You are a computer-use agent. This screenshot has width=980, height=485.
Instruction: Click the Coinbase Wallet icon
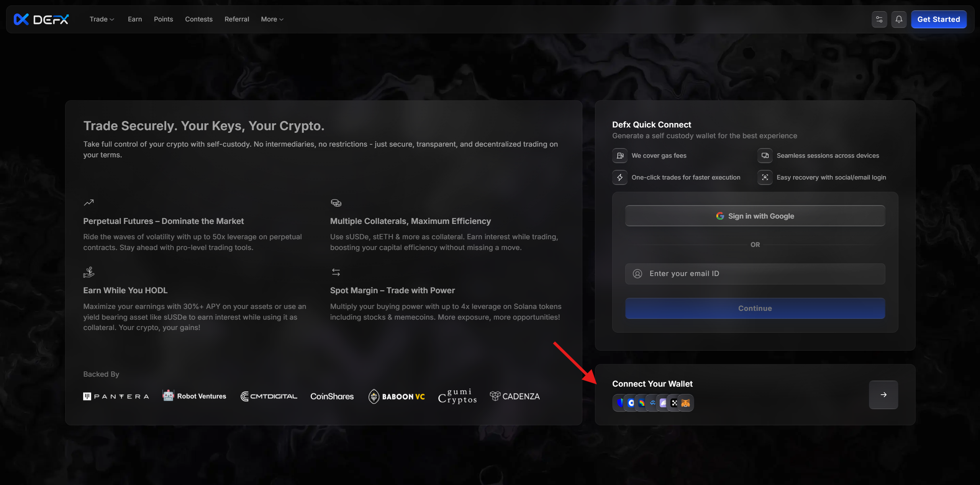pos(631,403)
